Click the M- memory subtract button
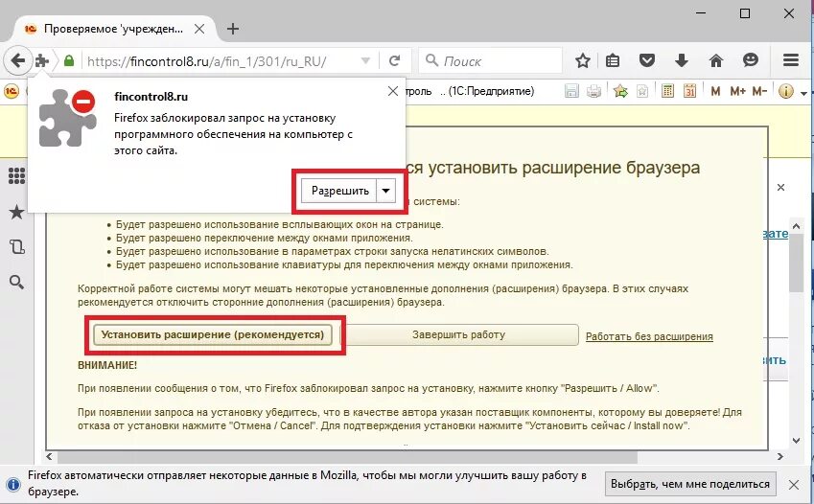Viewport: 814px width, 504px height. coord(759,91)
